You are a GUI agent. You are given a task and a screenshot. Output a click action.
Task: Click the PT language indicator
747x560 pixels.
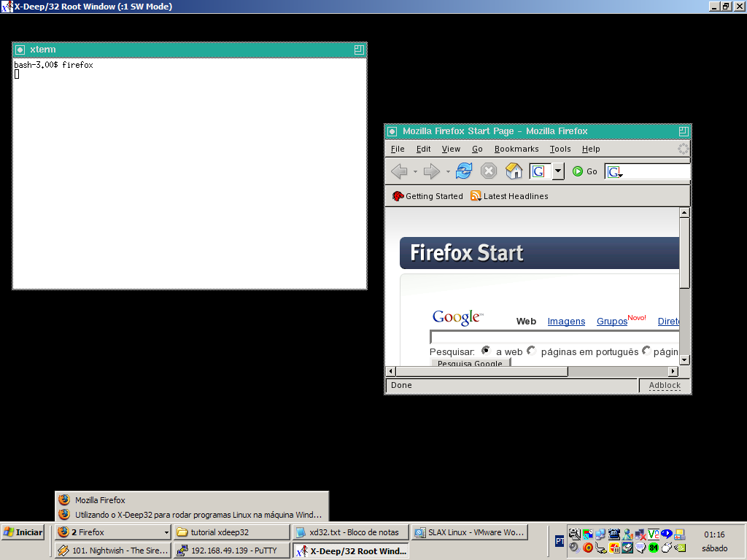[x=560, y=541]
